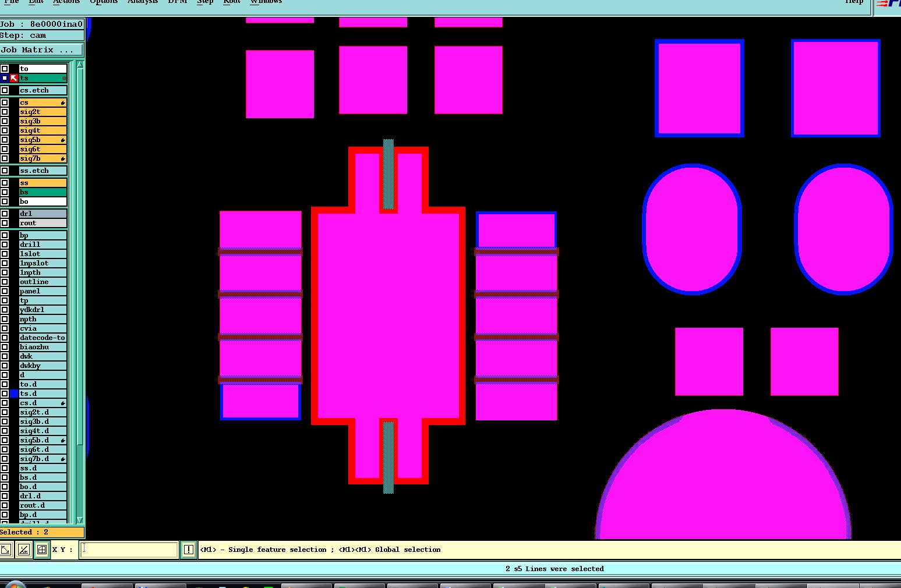The height and width of the screenshot is (588, 901).
Task: Click the hand marker on the cs.d layer
Action: pos(63,403)
